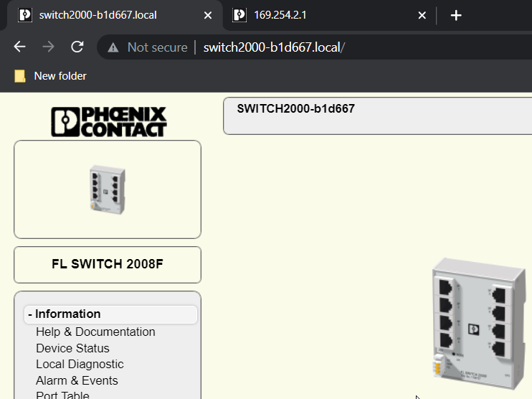Switch to the 169.254.2.1 tab

pyautogui.click(x=329, y=15)
